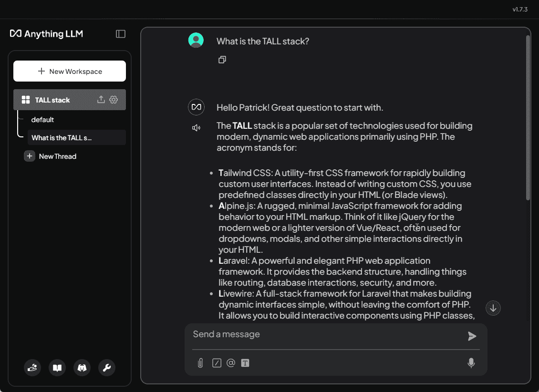Click the New Workspace button
Viewport: 539px width, 392px height.
(x=70, y=71)
